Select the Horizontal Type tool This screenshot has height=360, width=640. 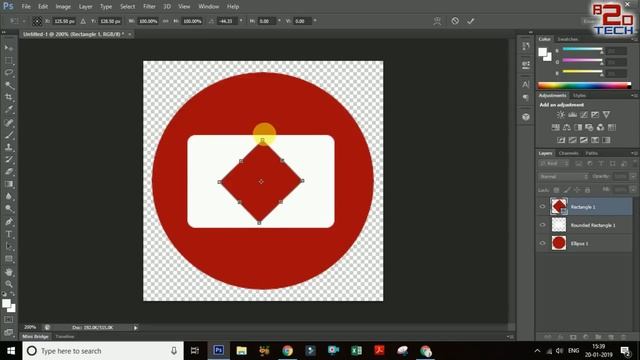pyautogui.click(x=9, y=234)
